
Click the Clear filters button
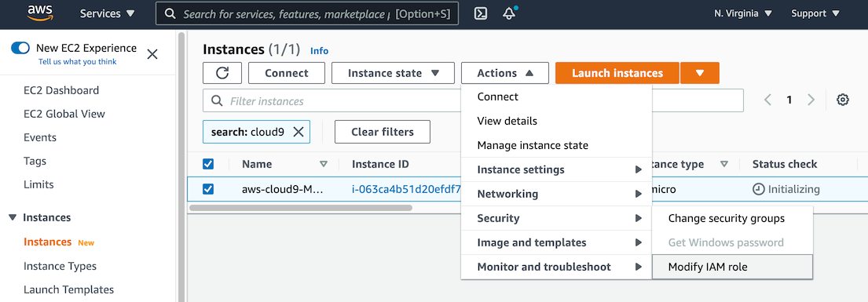coord(383,132)
